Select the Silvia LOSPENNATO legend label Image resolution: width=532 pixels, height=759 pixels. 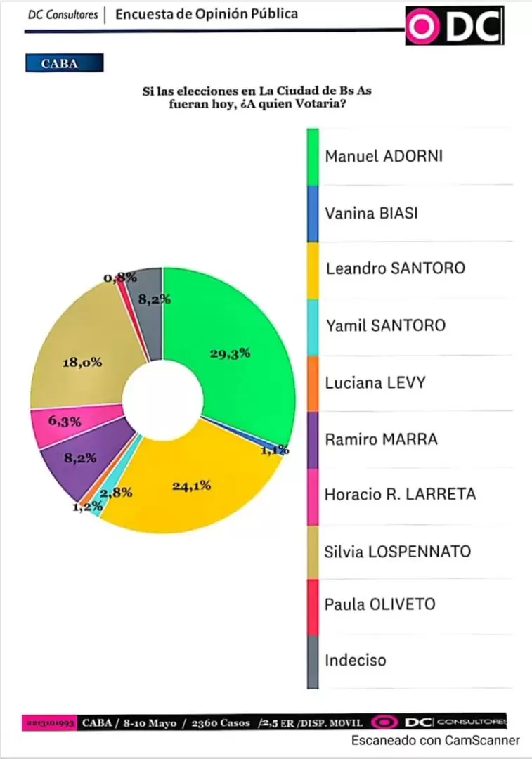(398, 552)
